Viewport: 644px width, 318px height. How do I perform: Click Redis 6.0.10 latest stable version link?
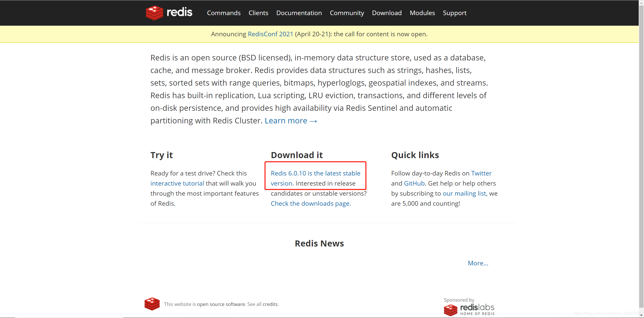point(315,178)
